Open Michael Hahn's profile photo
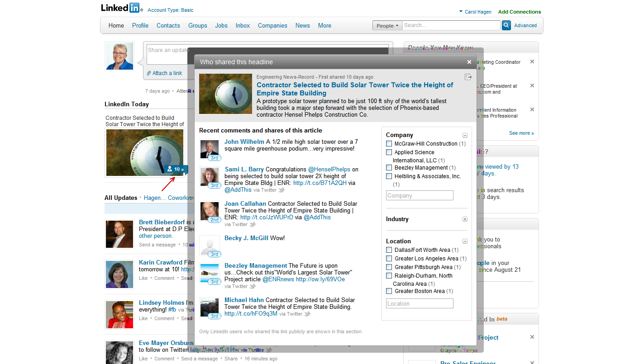The height and width of the screenshot is (364, 644). (210, 308)
